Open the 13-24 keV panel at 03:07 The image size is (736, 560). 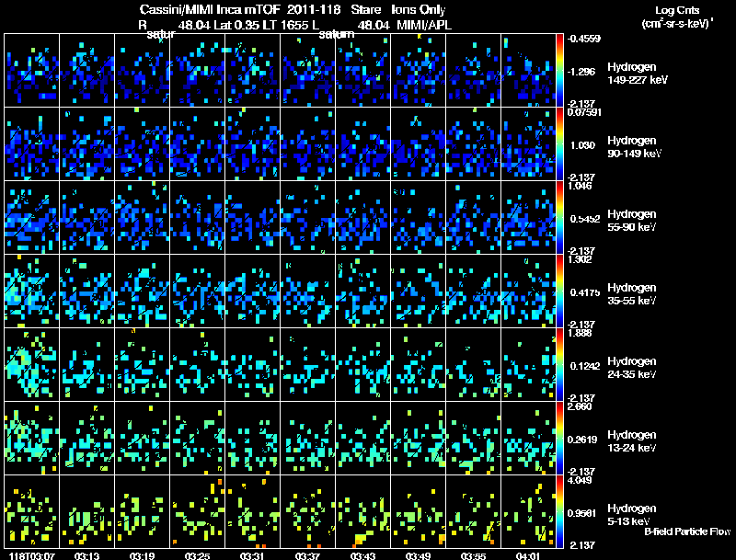coord(31,438)
